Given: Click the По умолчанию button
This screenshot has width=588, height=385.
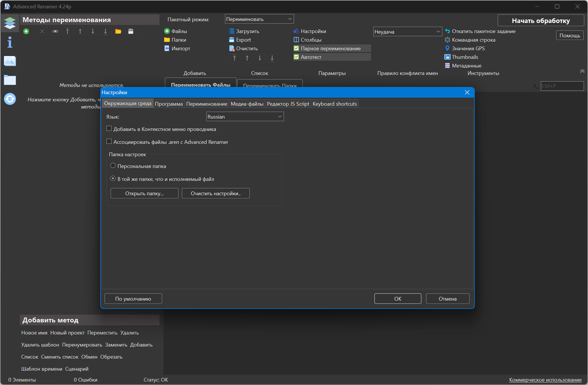Looking at the screenshot, I should coord(133,299).
